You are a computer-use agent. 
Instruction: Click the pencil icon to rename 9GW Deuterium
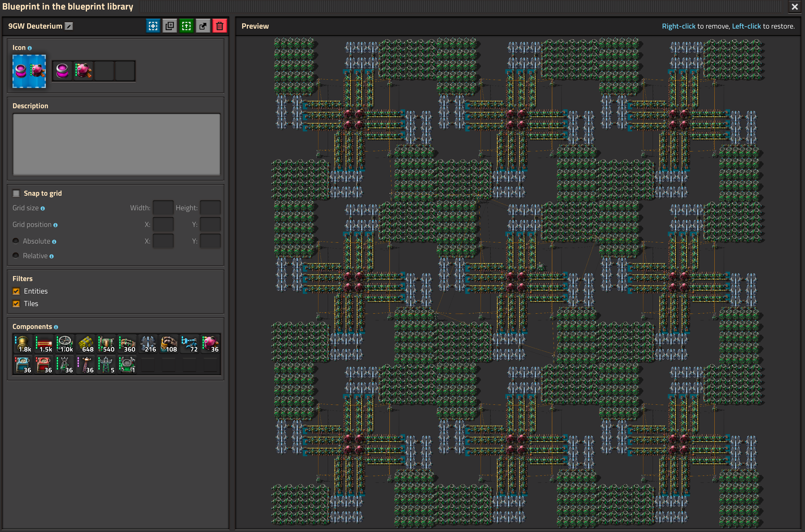pos(69,26)
